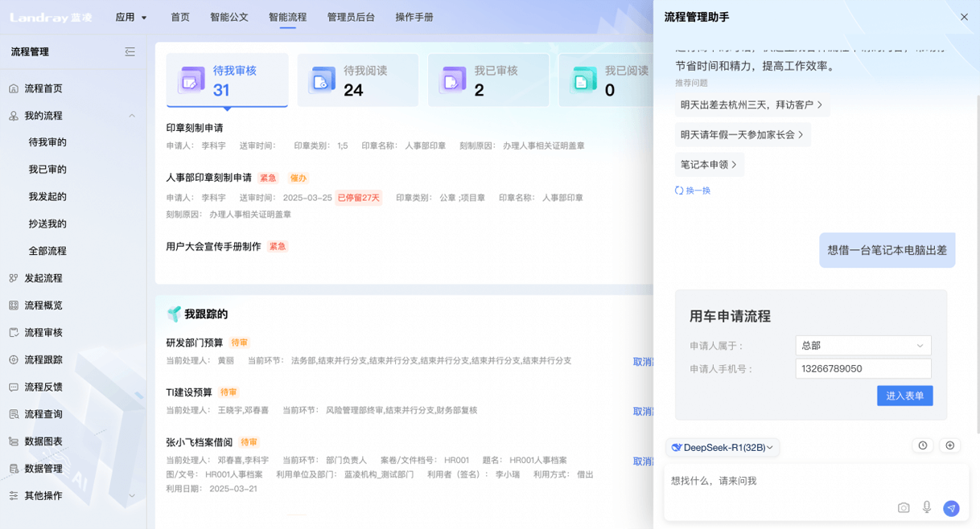Click the 申请人手机号 input field
The width and height of the screenshot is (980, 529).
pos(863,369)
